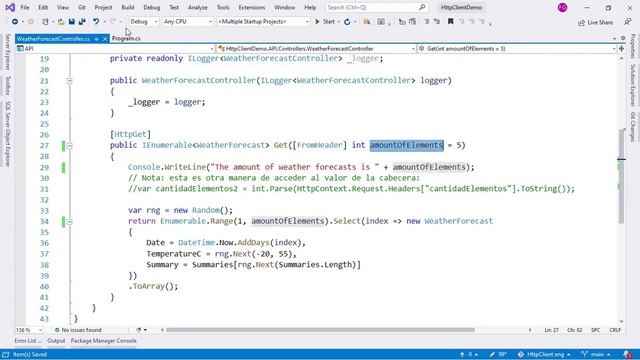Screen dimensions: 640x360
Task: Open the Solution Explorer side tab
Action: click(633, 85)
